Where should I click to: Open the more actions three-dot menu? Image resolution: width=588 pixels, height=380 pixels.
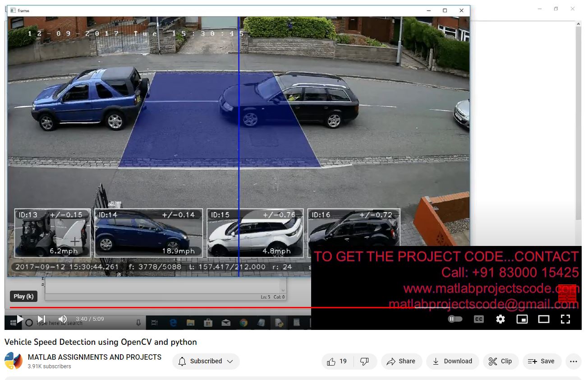(x=573, y=361)
